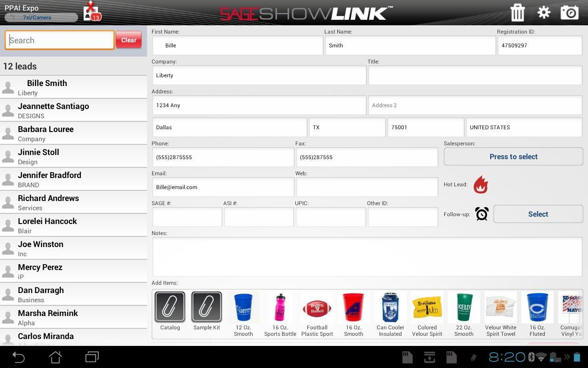Edit the city field Dallas
Screen dimensions: 588x368
click(x=230, y=127)
